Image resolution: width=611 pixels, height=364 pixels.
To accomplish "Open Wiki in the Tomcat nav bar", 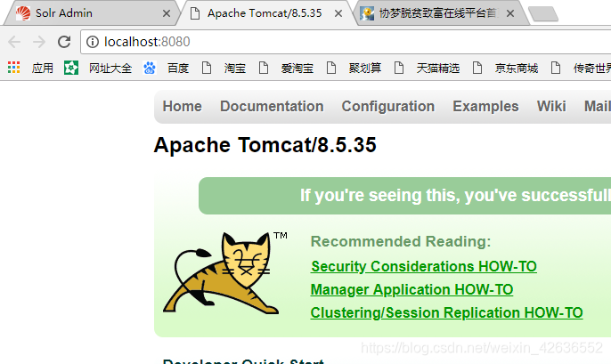I will point(551,106).
